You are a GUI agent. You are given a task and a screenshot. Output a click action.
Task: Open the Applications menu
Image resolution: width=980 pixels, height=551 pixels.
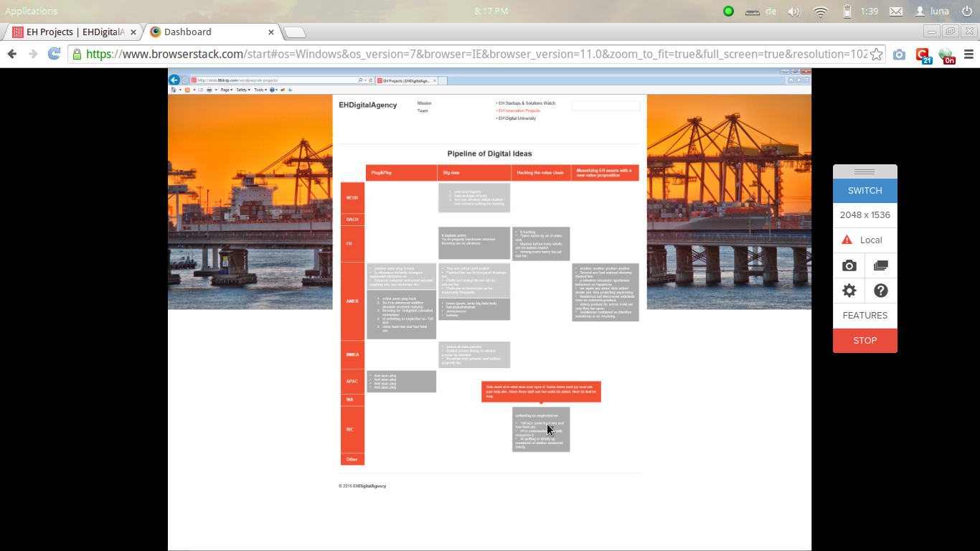(32, 11)
